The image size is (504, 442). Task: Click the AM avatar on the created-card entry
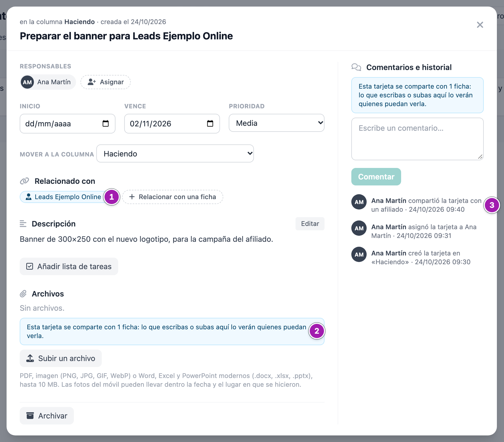point(359,254)
